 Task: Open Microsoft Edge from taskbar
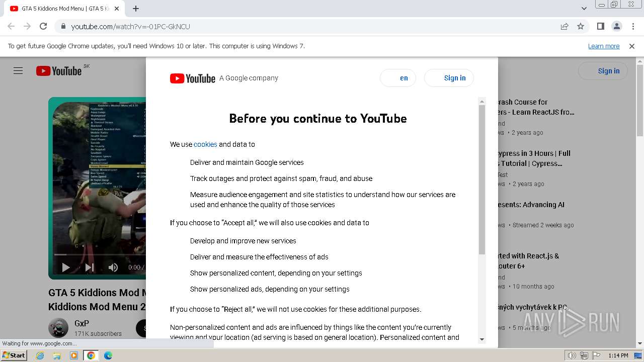108,355
